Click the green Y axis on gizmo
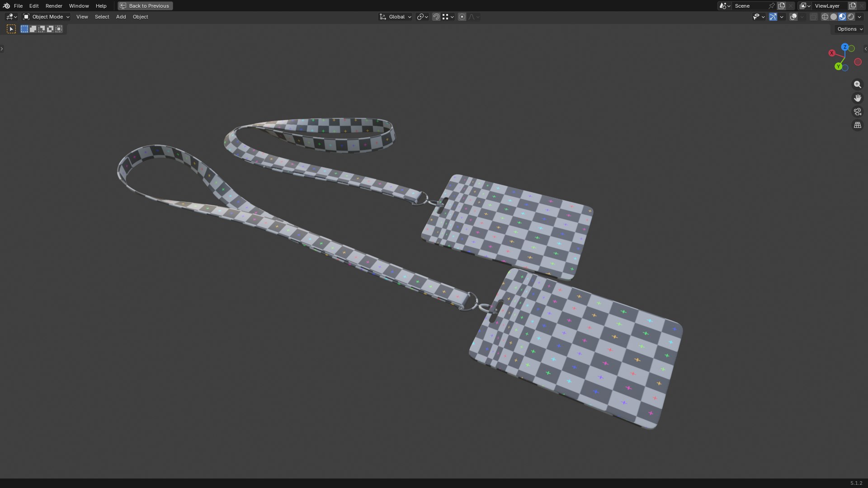 (x=839, y=66)
